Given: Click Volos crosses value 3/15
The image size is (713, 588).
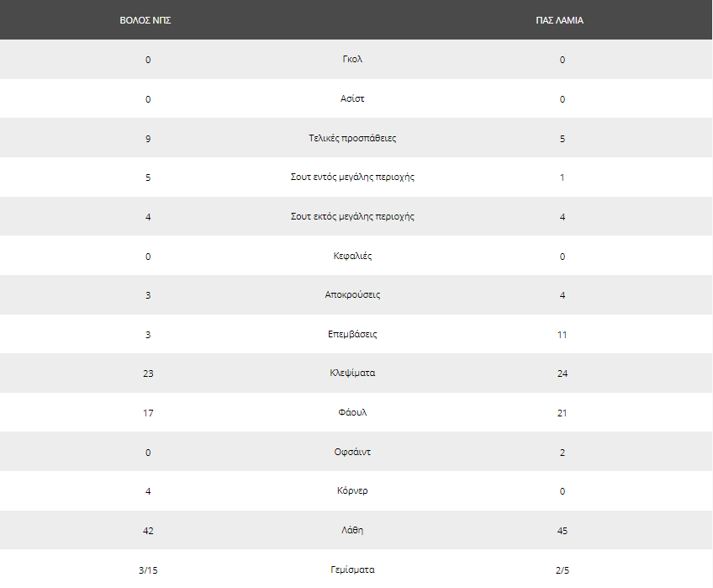Looking at the screenshot, I should coord(148,570).
